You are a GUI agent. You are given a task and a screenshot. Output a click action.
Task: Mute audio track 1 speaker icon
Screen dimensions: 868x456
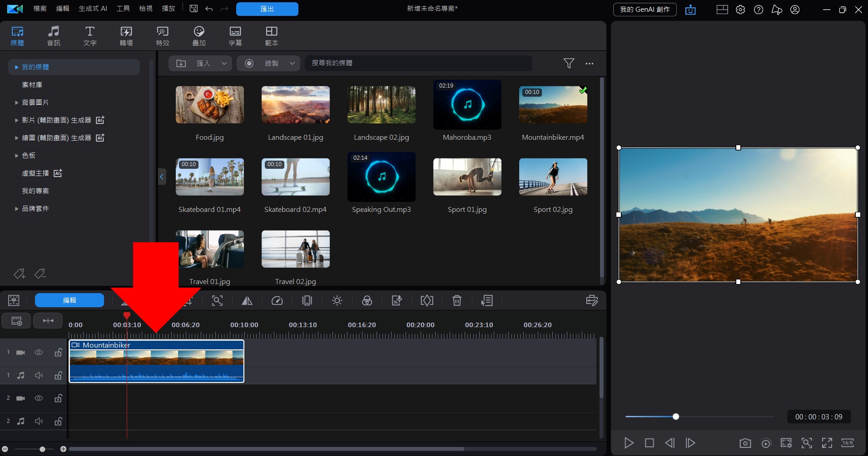tap(39, 375)
